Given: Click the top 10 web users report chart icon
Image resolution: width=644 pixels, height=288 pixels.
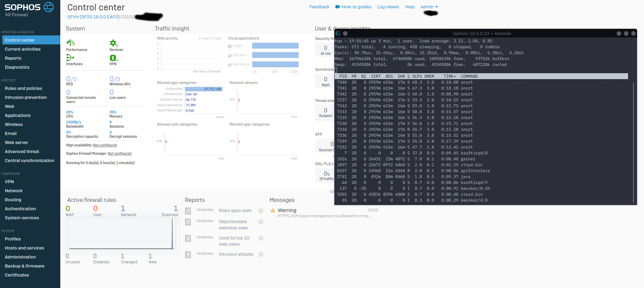Looking at the screenshot, I should [x=188, y=238].
